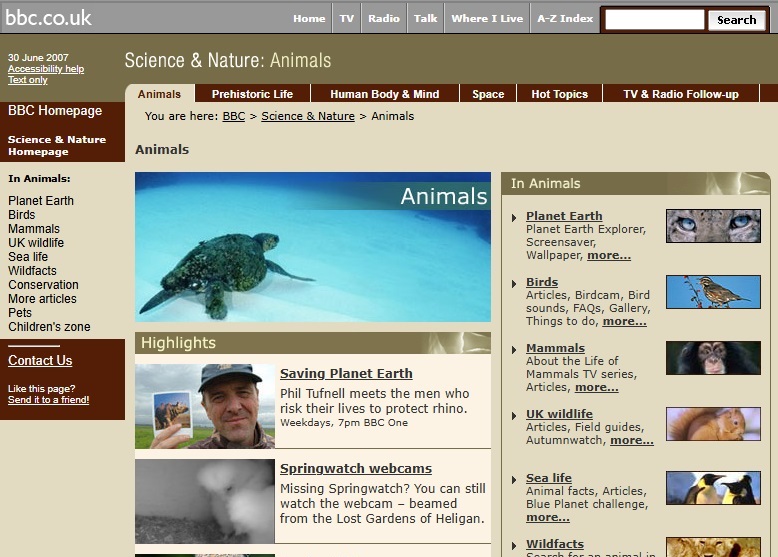Open Birds in left sidebar

(21, 215)
